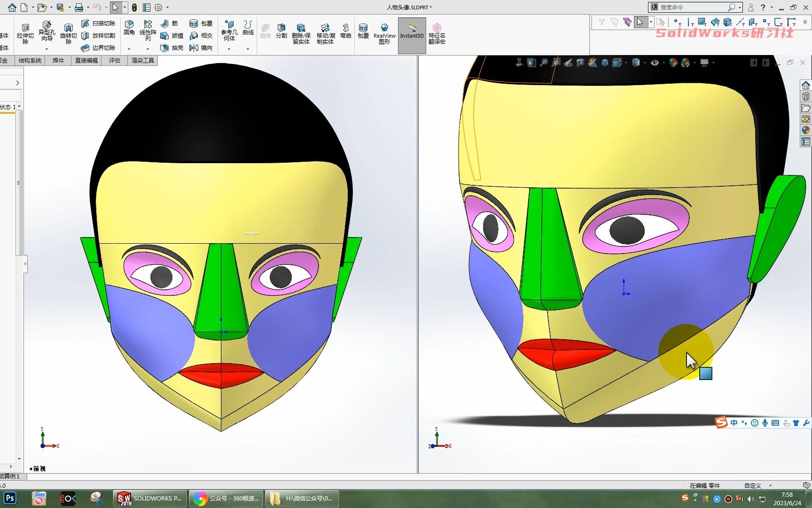
Task: Expand the 线性阵列 dropdown arrow
Action: click(x=148, y=49)
